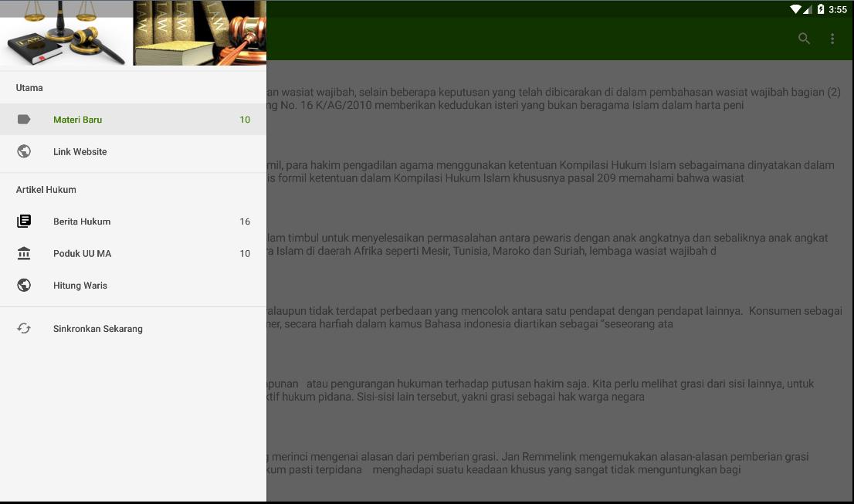The image size is (854, 504).
Task: Click the globe icon next to Link Website
Action: pyautogui.click(x=24, y=151)
